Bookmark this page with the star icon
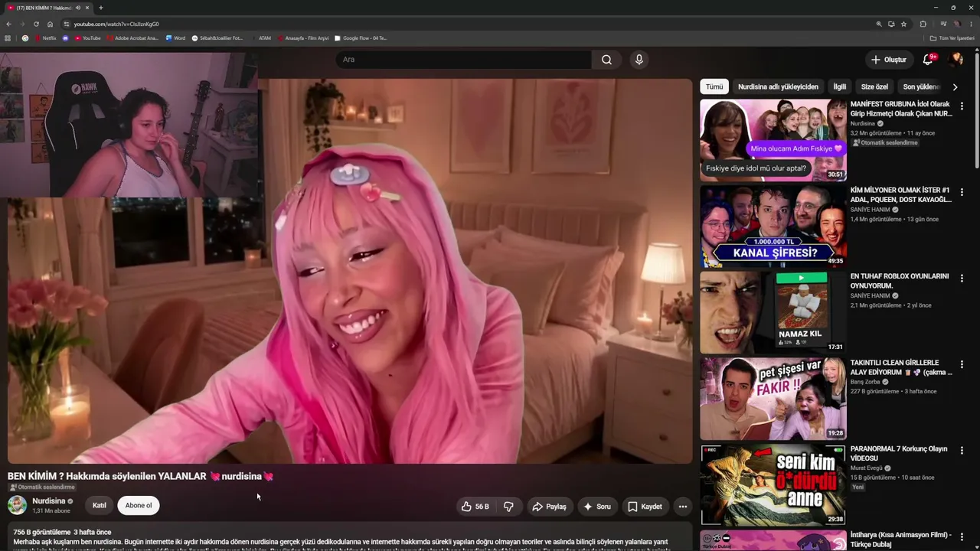980x551 pixels. pos(903,24)
